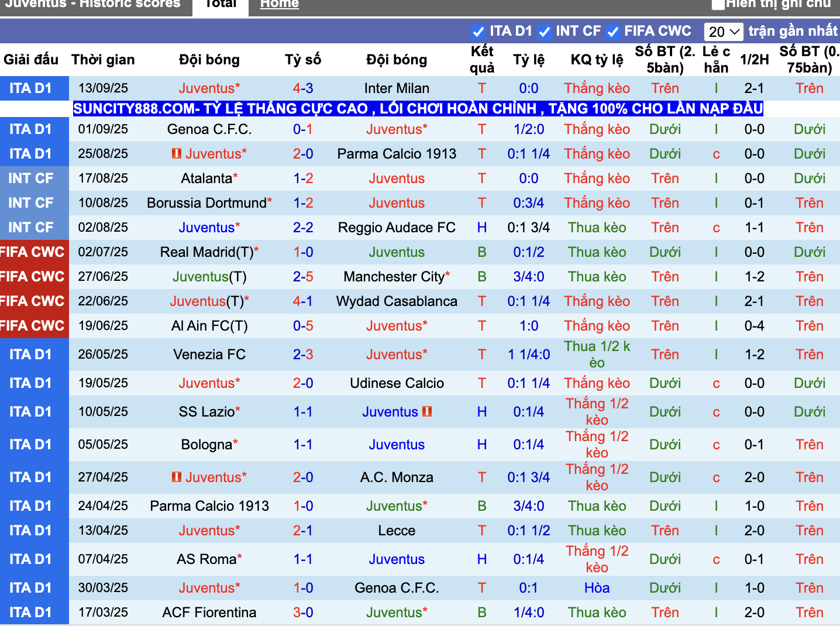This screenshot has width=840, height=626.
Task: Click half-time score 0-4 on Al Ain row
Action: click(x=755, y=326)
